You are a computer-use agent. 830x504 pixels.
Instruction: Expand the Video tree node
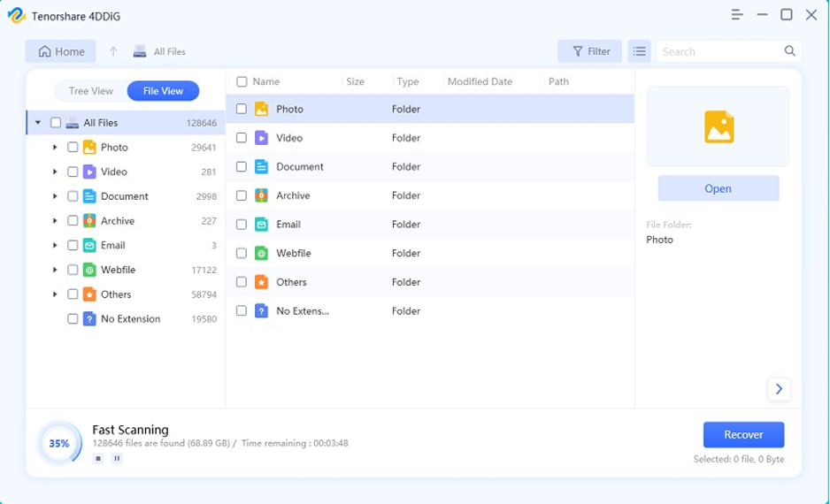coord(55,172)
